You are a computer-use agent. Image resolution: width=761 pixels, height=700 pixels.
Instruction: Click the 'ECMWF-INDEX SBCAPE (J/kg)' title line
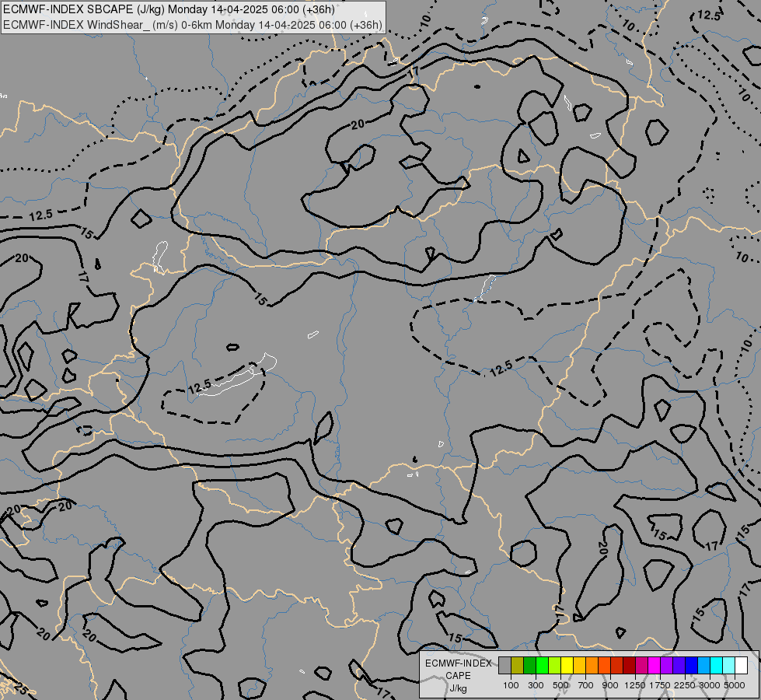169,9
